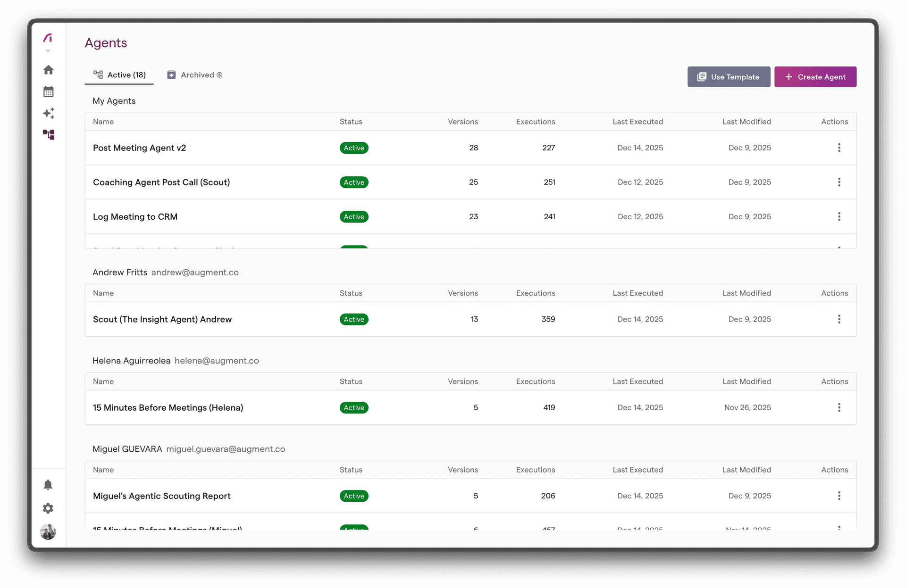Toggle the Active status badge on Log Meeting to CRM
The width and height of the screenshot is (906, 588).
354,216
